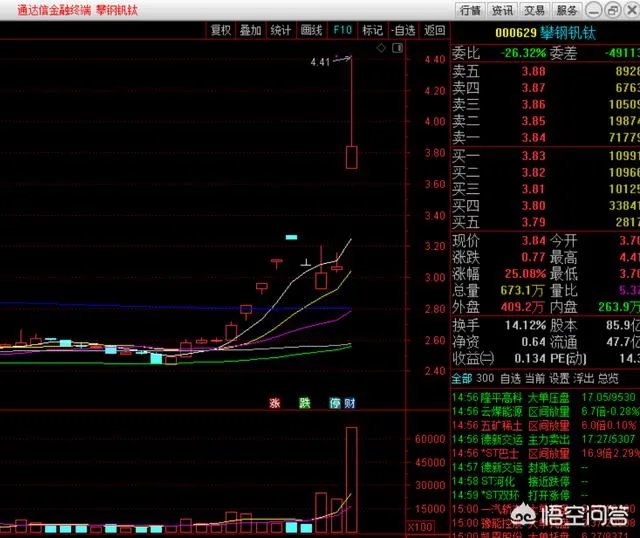The height and width of the screenshot is (538, 640).
Task: Open 设置 in alerts panel
Action: pyautogui.click(x=559, y=379)
